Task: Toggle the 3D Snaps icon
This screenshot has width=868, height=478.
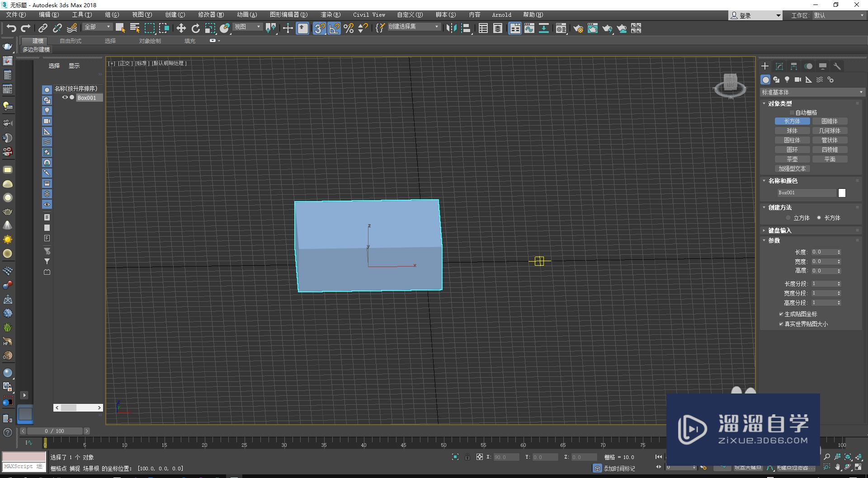Action: [319, 28]
